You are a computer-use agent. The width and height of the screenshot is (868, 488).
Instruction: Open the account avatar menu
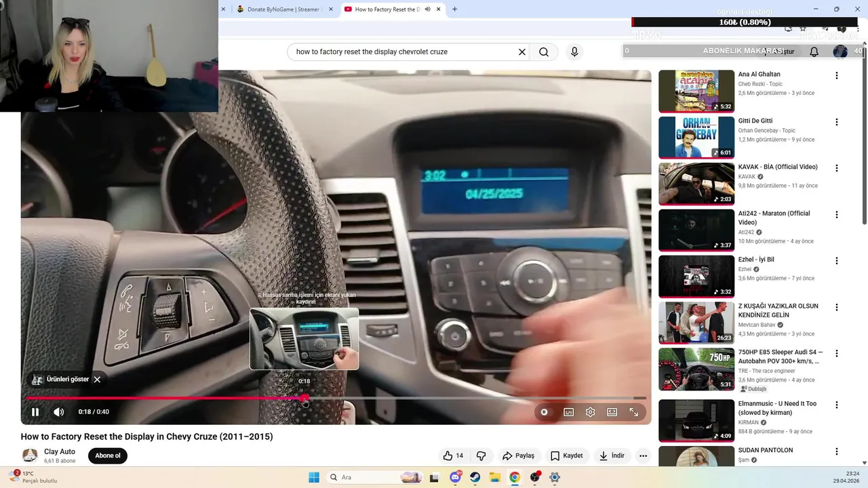pos(840,52)
